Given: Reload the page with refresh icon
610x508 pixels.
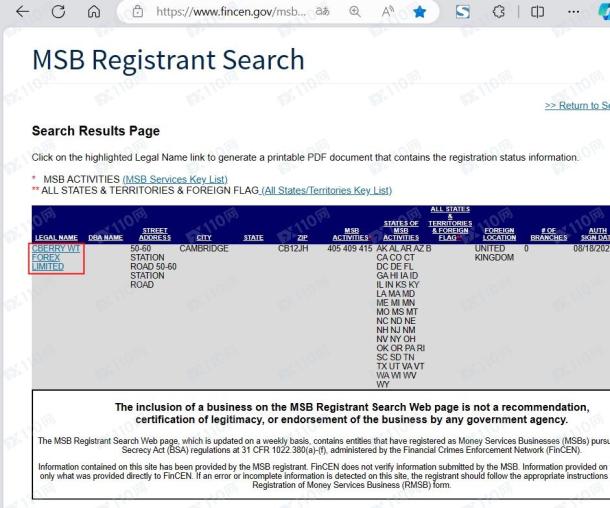Looking at the screenshot, I should coord(58,12).
